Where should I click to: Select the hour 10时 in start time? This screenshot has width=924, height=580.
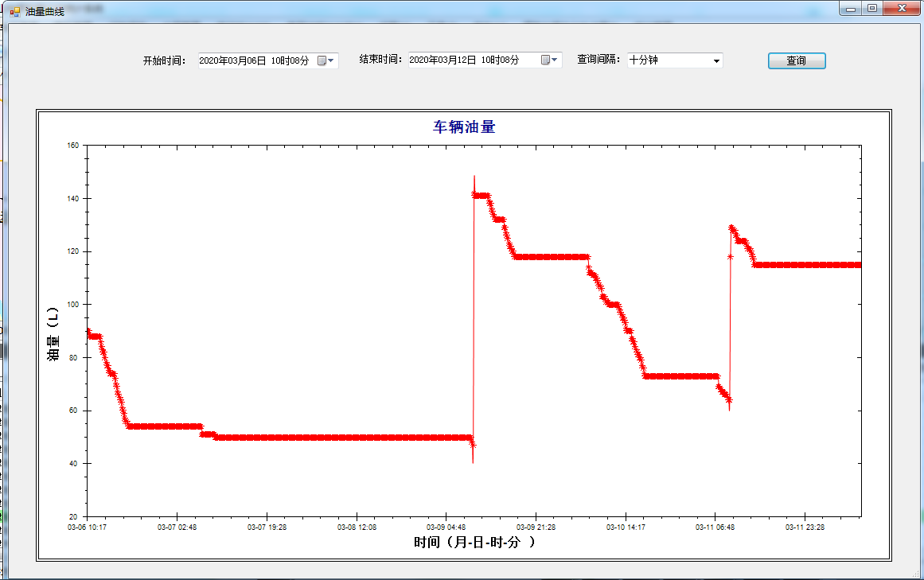click(280, 60)
